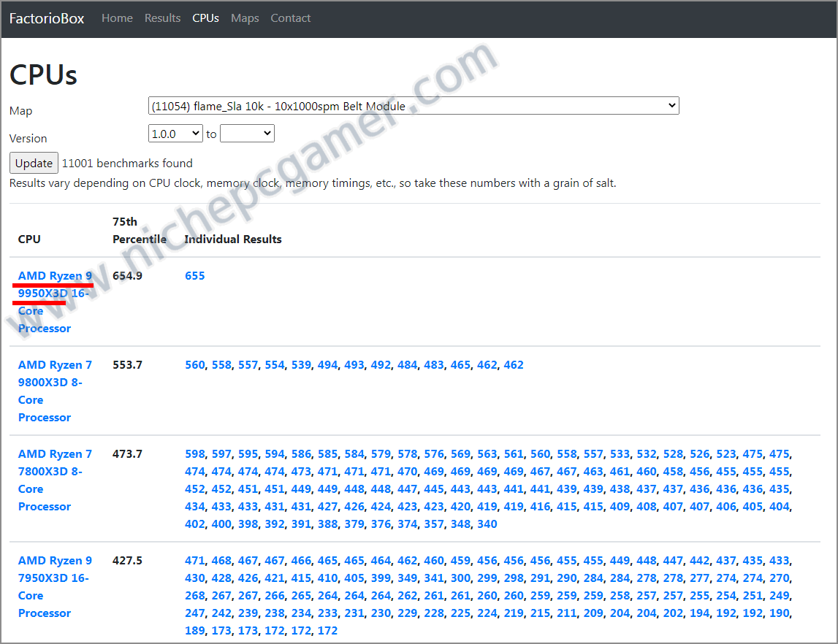
Task: Open the Map selection dropdown
Action: click(414, 106)
